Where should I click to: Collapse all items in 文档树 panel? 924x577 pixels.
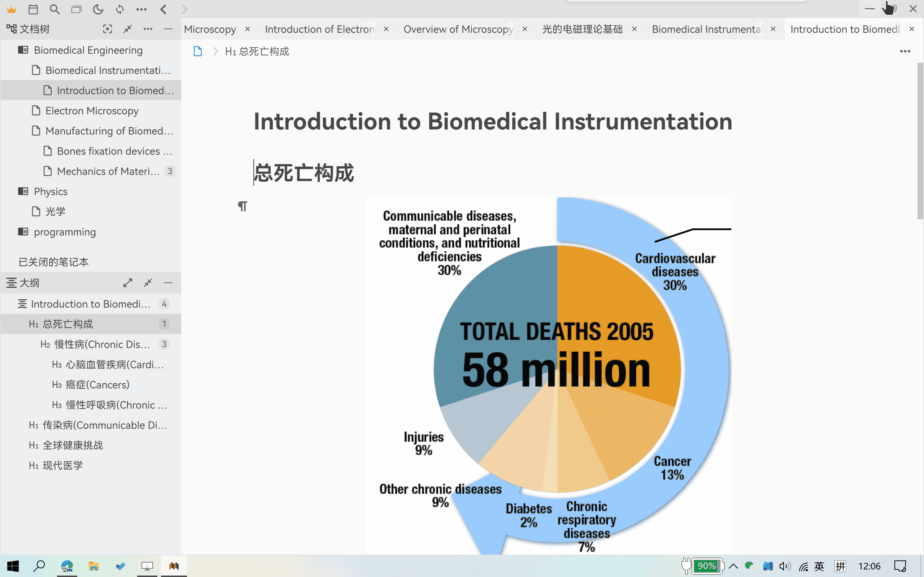pos(127,29)
